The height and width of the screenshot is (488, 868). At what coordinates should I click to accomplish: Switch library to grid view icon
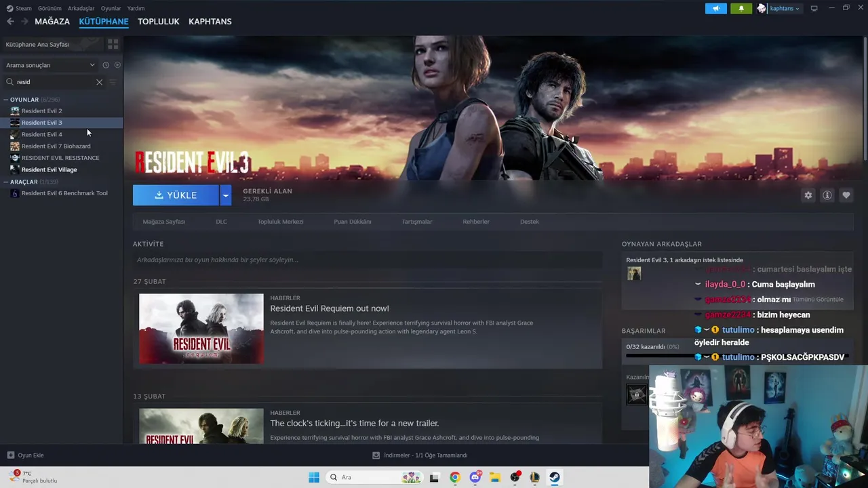click(x=113, y=44)
